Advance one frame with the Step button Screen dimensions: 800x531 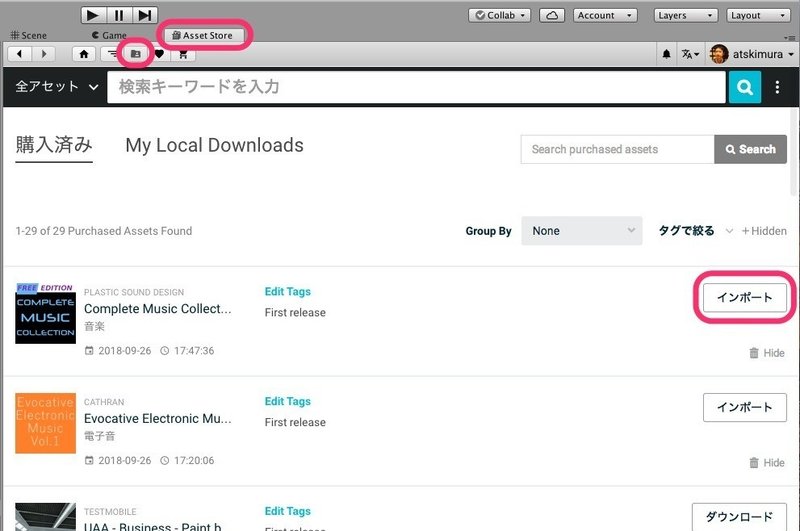click(145, 15)
